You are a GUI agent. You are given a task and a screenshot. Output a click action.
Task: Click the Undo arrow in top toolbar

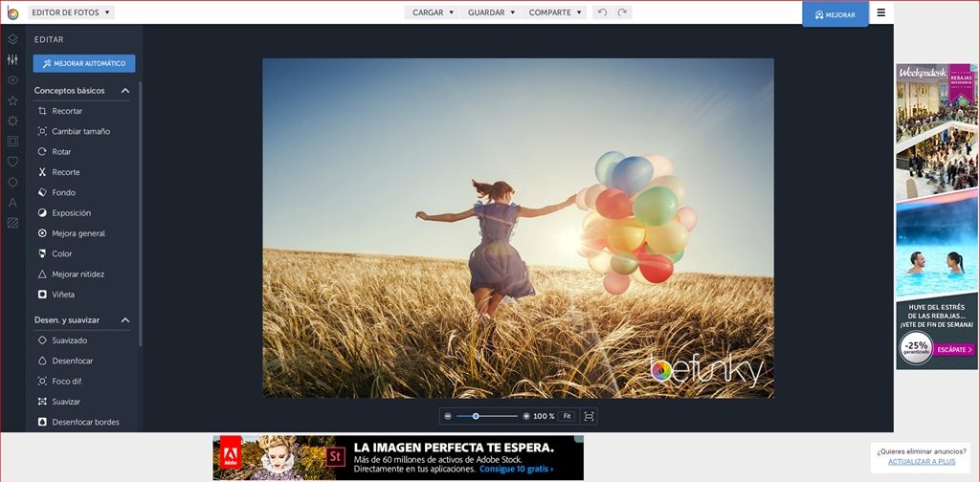pos(602,12)
